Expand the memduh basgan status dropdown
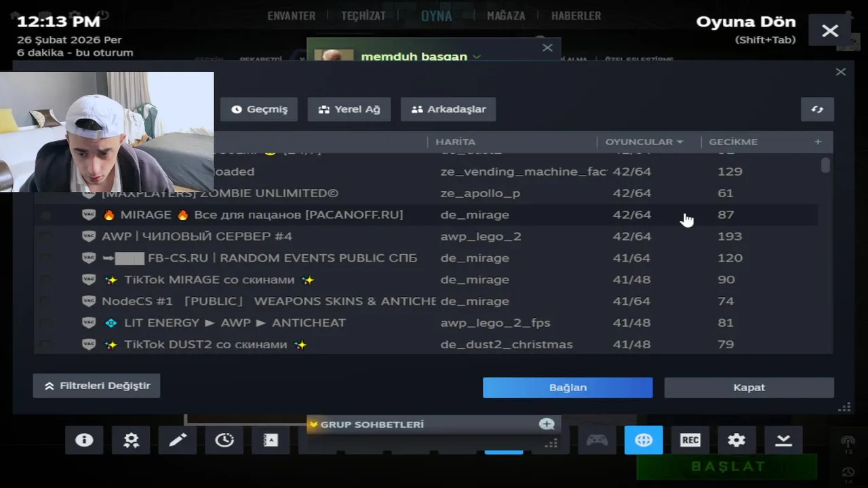 click(477, 57)
